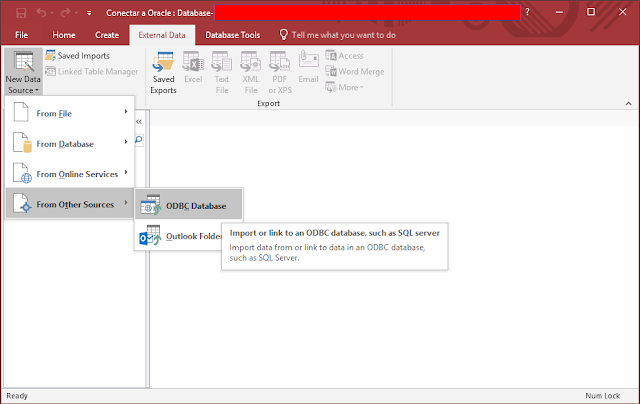Expand the More export dropdown
Screen dimensions: 640x404
click(x=344, y=87)
